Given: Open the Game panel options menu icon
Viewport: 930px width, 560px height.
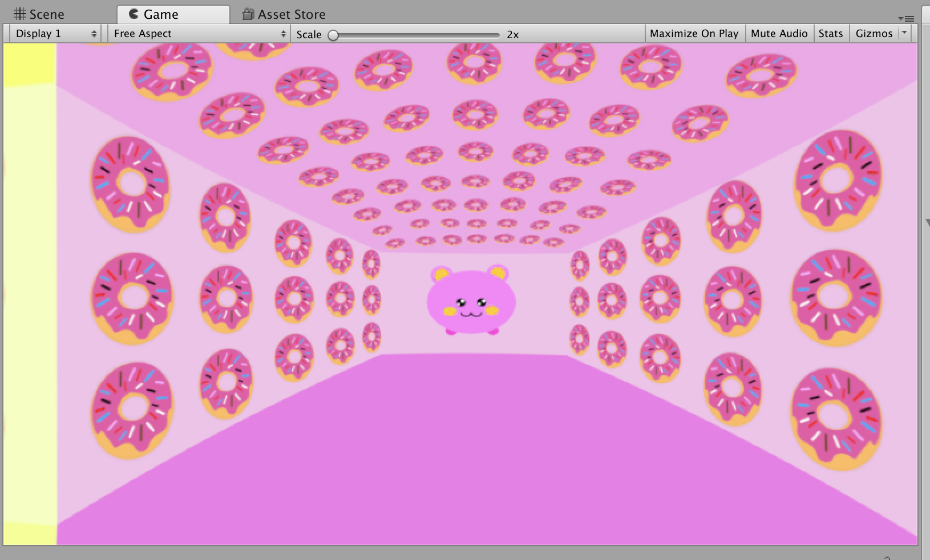Looking at the screenshot, I should click(x=905, y=18).
